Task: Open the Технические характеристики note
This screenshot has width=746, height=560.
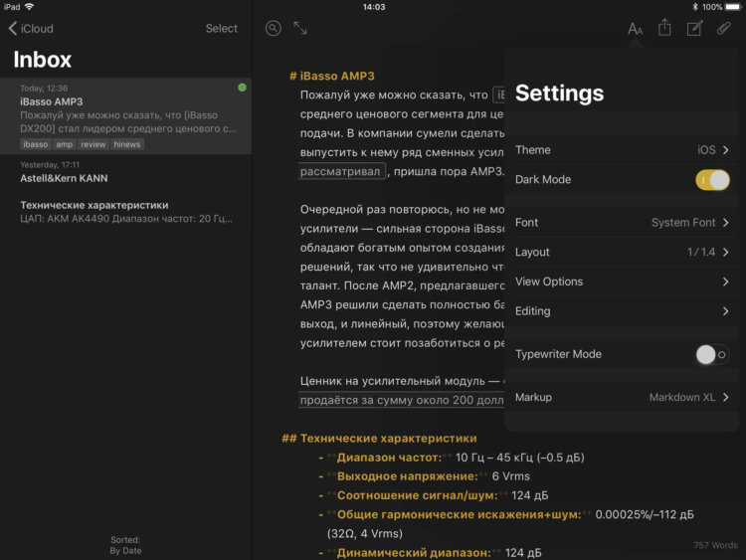Action: pyautogui.click(x=125, y=212)
